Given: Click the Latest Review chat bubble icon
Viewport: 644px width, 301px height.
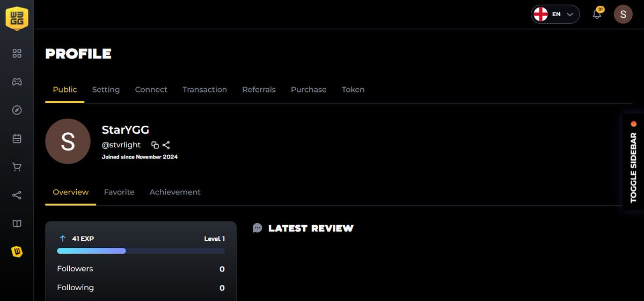Looking at the screenshot, I should tap(258, 228).
